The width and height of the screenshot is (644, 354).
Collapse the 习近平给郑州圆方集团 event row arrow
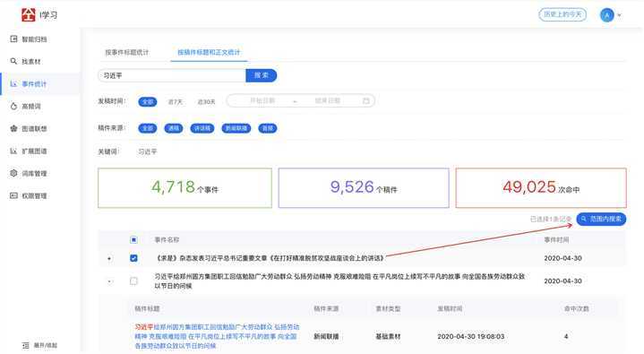coord(109,281)
